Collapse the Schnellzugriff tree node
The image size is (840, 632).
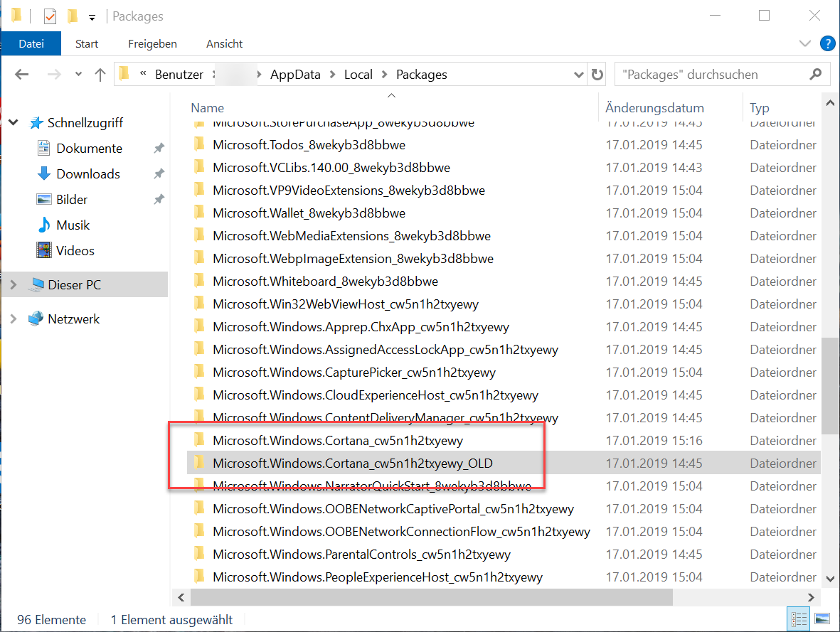pyautogui.click(x=14, y=123)
